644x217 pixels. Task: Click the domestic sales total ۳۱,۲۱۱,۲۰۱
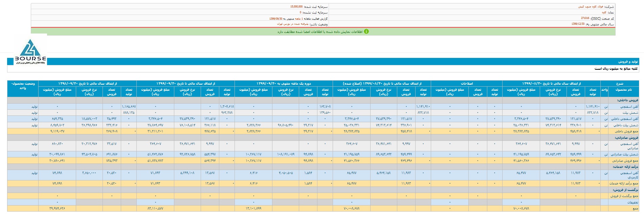tap(155, 131)
